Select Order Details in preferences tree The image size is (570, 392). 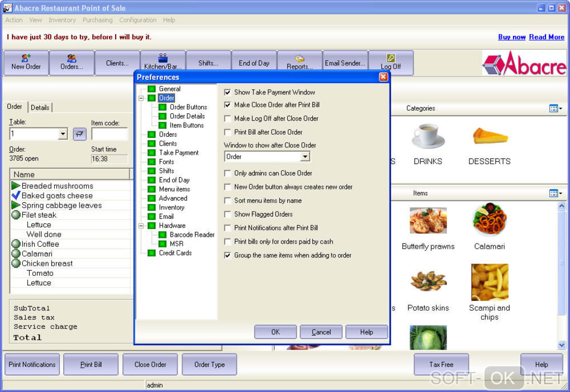coord(187,116)
